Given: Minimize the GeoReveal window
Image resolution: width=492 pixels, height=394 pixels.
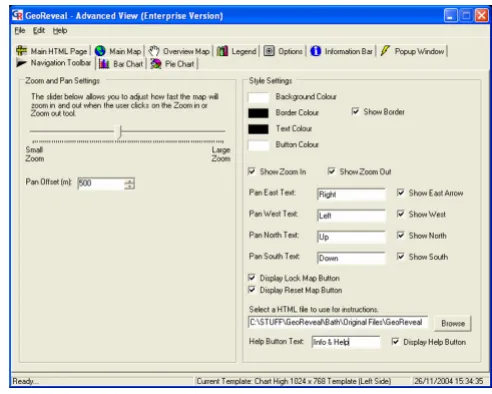Looking at the screenshot, I should (451, 15).
